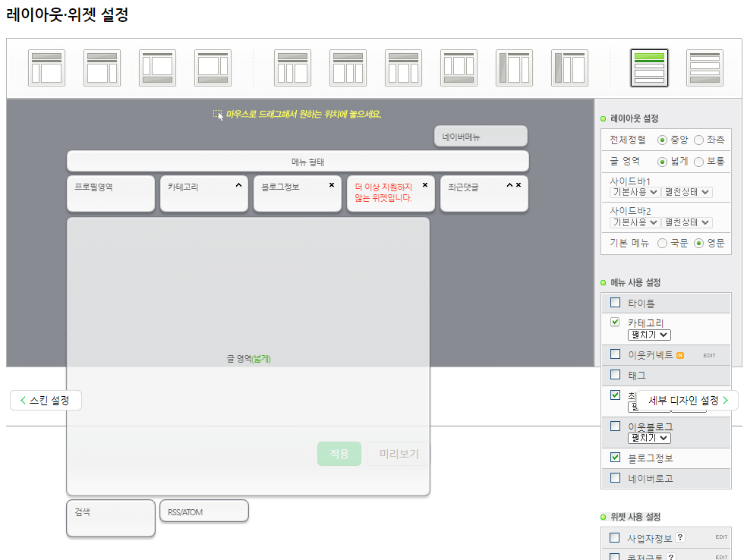Select the 메뉴 형태 bar
Image resolution: width=747 pixels, height=560 pixels.
pyautogui.click(x=298, y=162)
